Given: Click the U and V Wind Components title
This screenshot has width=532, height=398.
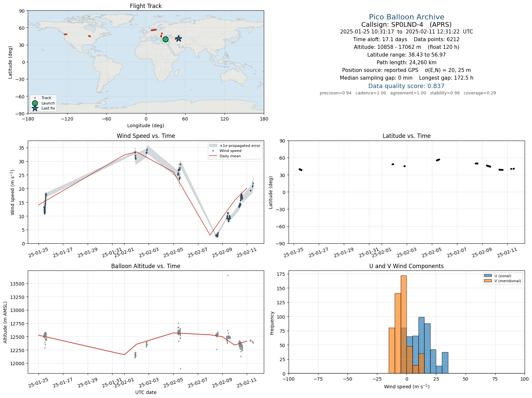Looking at the screenshot, I should (406, 266).
